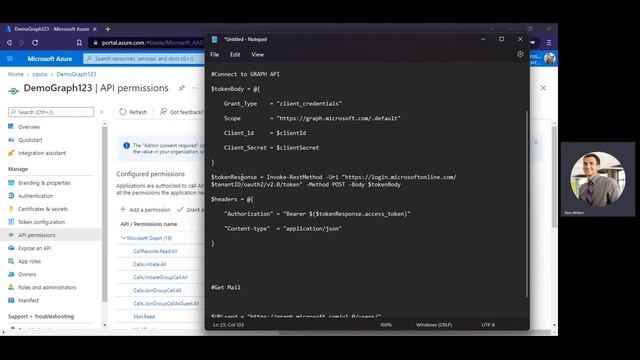Open Expose an API
640x360 pixels.
coord(34,248)
